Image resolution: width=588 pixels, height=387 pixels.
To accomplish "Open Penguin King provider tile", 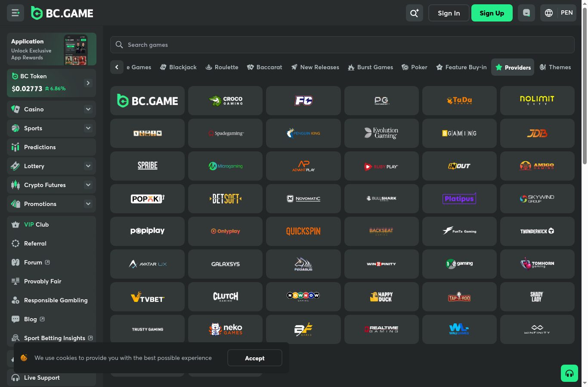I will coord(303,133).
